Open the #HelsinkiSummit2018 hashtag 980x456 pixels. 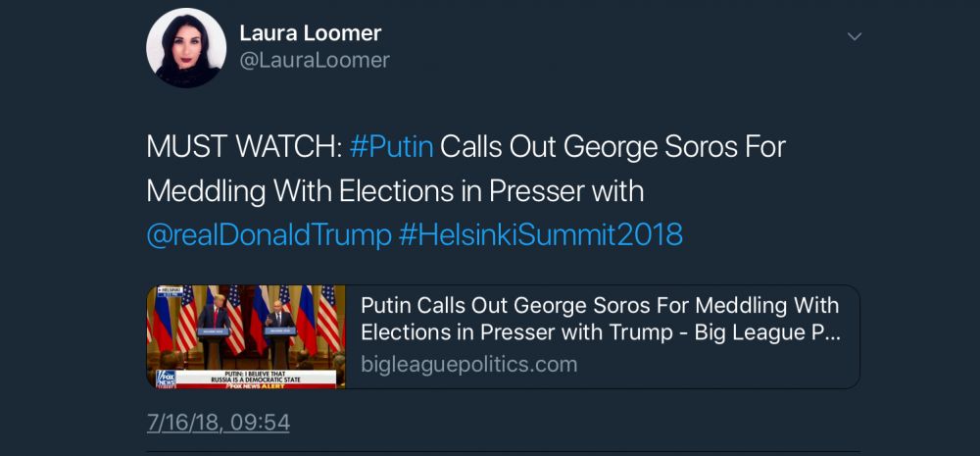click(x=540, y=235)
